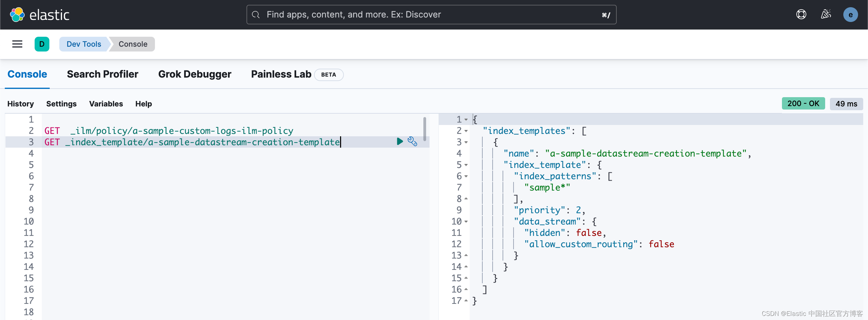Viewport: 868px width, 320px height.
Task: Click the editor vertical scrollbar
Action: coord(425,129)
